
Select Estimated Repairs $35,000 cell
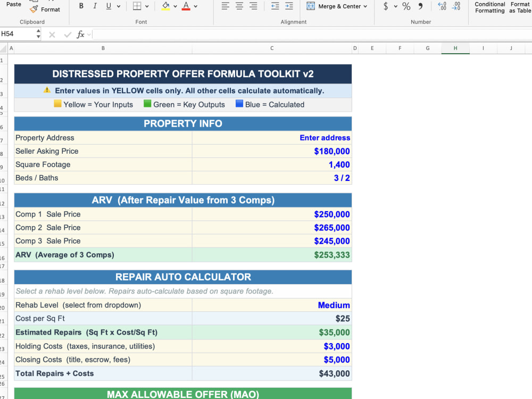point(272,332)
